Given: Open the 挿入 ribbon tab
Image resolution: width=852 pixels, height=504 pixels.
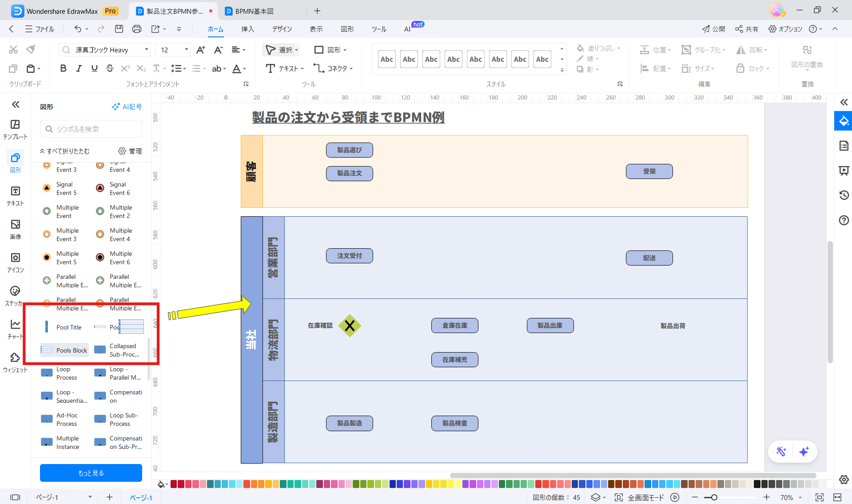Looking at the screenshot, I should 247,29.
